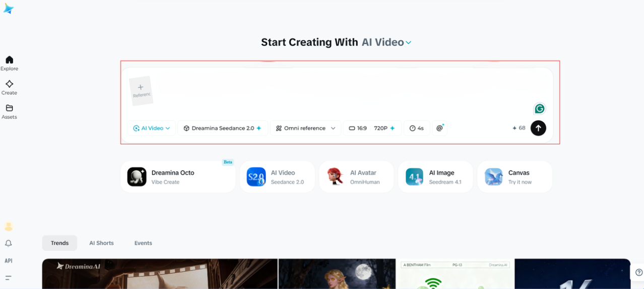
Task: Open the Explore page in sidebar
Action: tap(9, 64)
